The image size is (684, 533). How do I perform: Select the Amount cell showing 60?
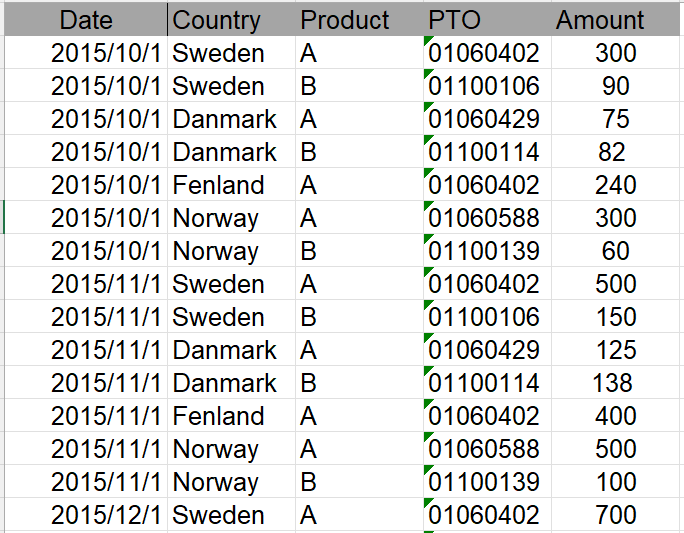coord(616,250)
